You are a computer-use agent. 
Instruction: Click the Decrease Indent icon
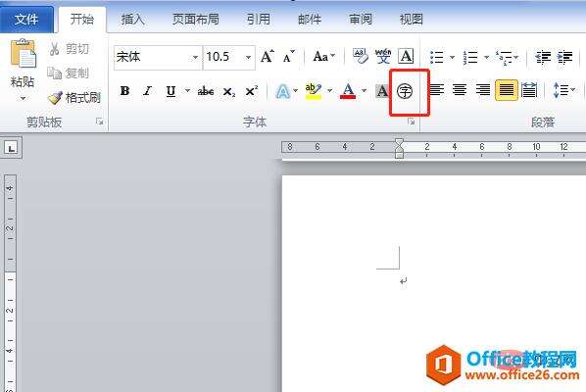click(543, 57)
